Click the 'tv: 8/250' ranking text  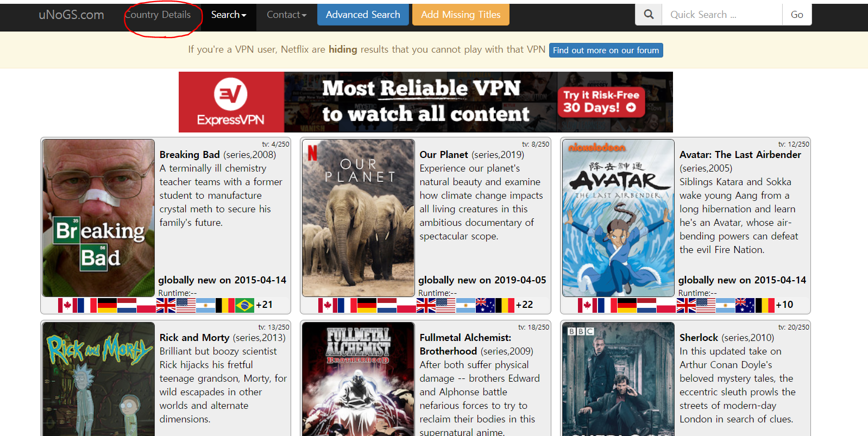536,144
